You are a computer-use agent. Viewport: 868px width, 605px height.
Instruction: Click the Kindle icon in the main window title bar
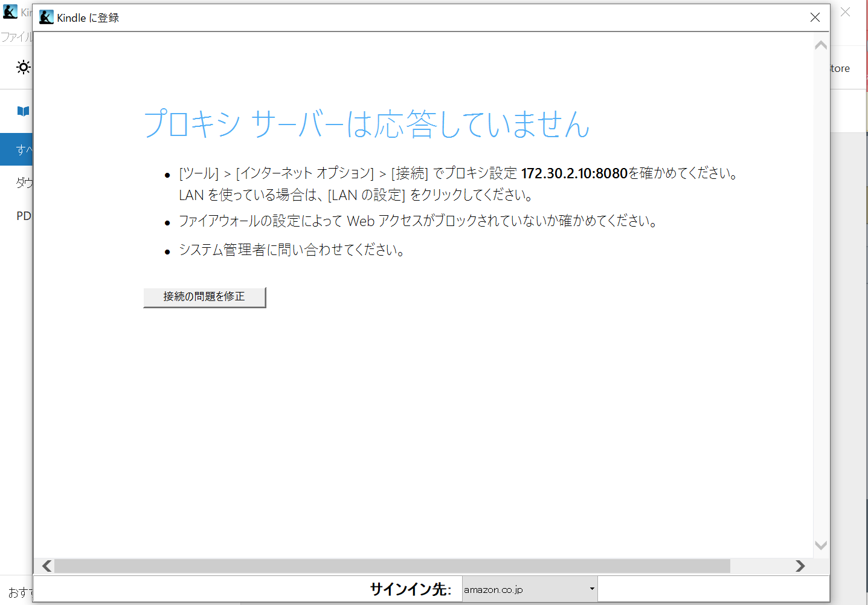point(10,12)
